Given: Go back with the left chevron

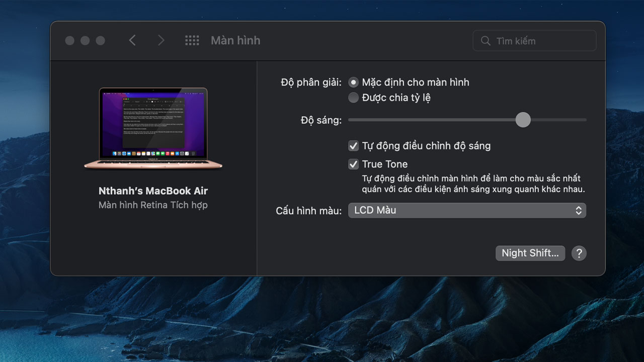Looking at the screenshot, I should [x=132, y=41].
